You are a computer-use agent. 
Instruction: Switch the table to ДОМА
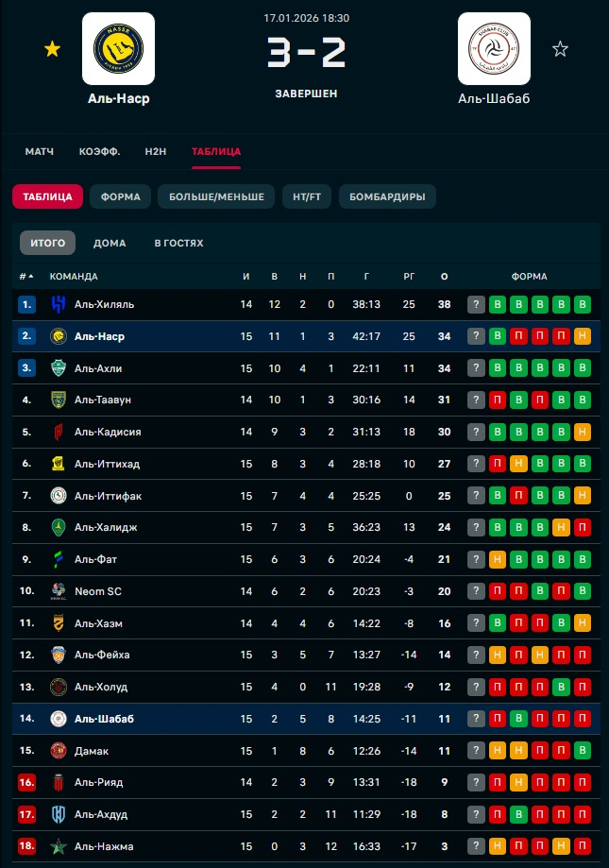point(110,243)
